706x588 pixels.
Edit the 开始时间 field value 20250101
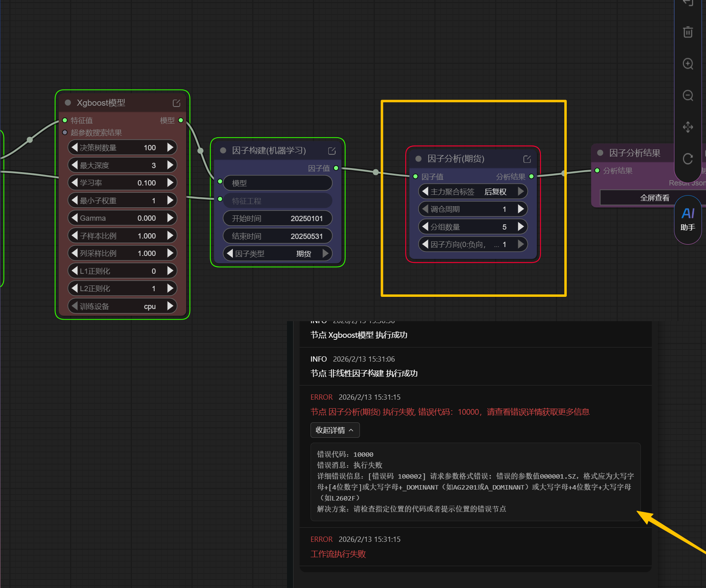tap(278, 219)
